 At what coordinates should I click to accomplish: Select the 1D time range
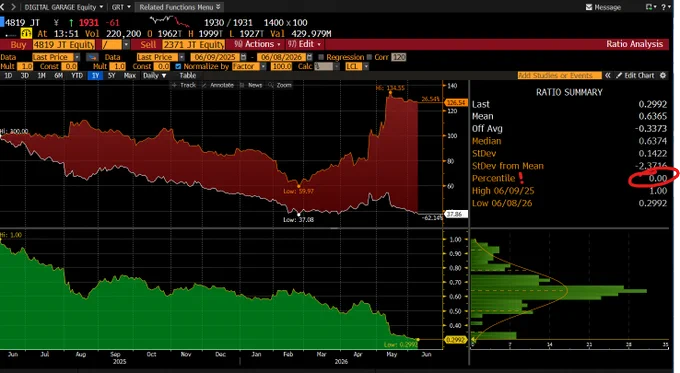pos(8,75)
